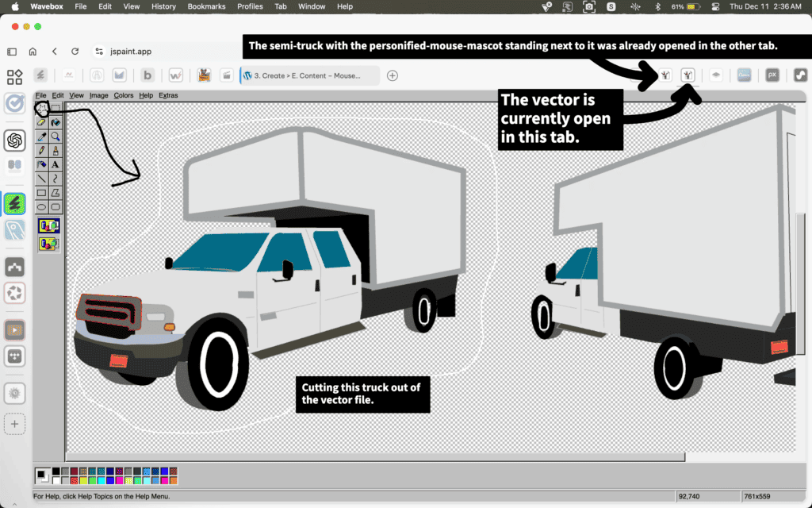The height and width of the screenshot is (508, 812).
Task: Click the new tab plus button
Action: click(x=392, y=75)
